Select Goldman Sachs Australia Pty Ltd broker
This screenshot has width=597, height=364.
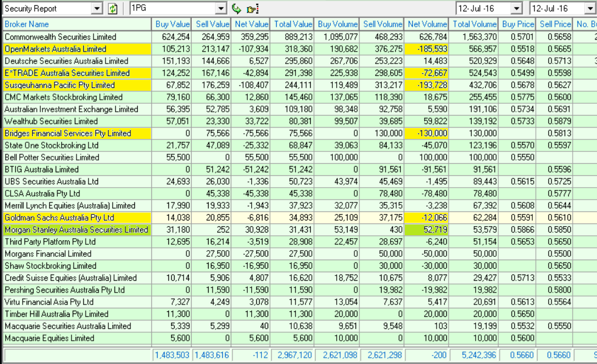(x=77, y=218)
